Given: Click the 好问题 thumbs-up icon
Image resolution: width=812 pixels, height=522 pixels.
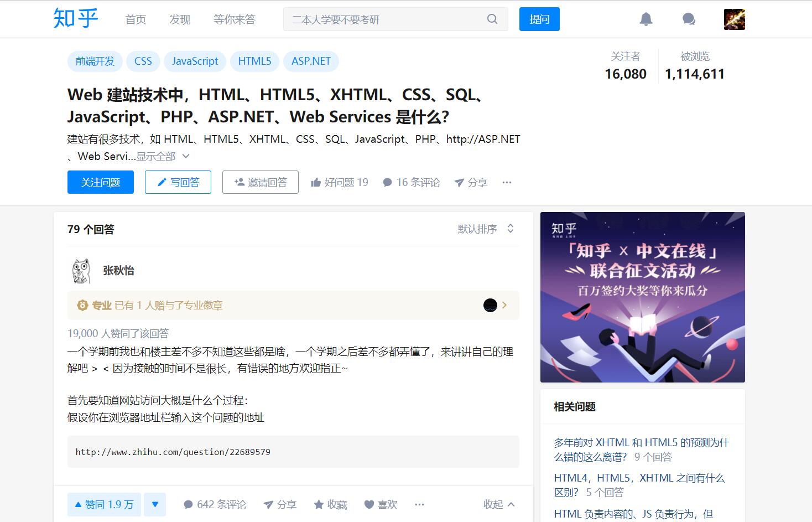Looking at the screenshot, I should tap(316, 183).
